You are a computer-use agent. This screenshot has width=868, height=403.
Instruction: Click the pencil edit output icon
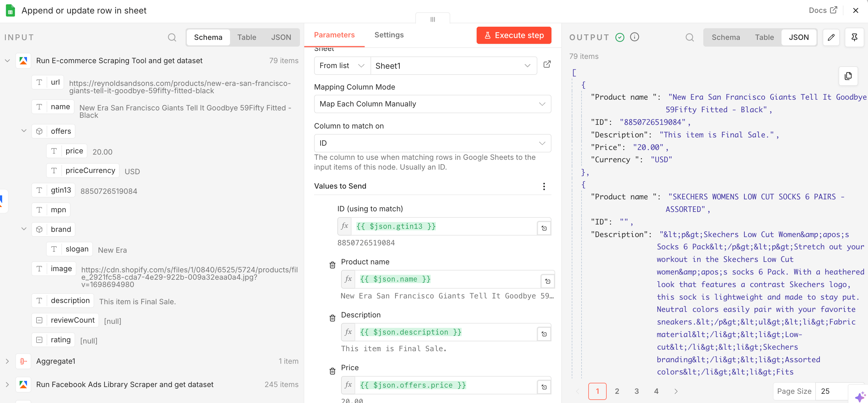(831, 37)
